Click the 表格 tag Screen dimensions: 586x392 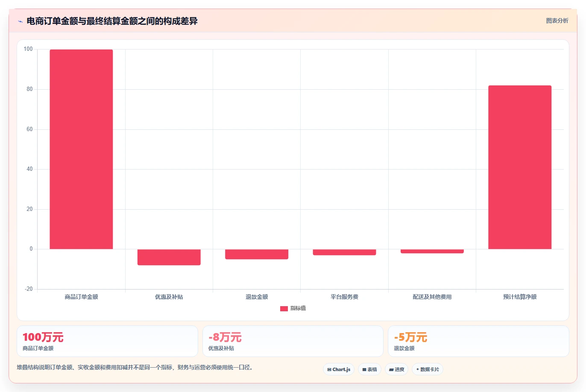coord(369,369)
